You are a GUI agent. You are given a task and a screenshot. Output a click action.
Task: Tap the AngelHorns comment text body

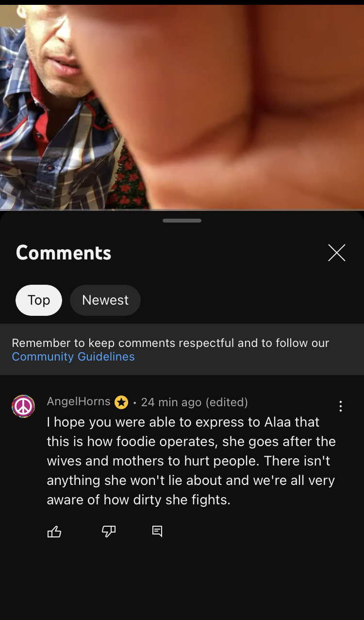coord(191,461)
